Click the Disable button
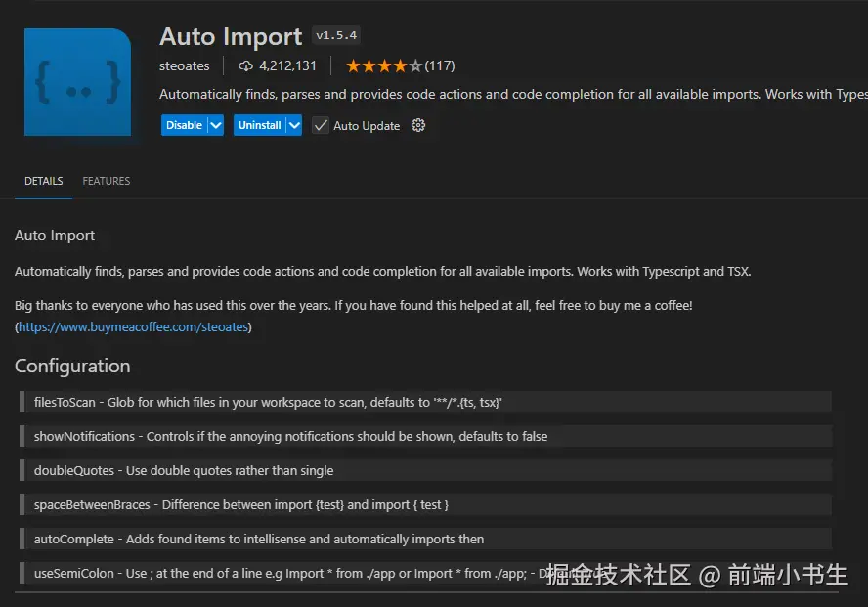Image resolution: width=868 pixels, height=607 pixels. 186,125
